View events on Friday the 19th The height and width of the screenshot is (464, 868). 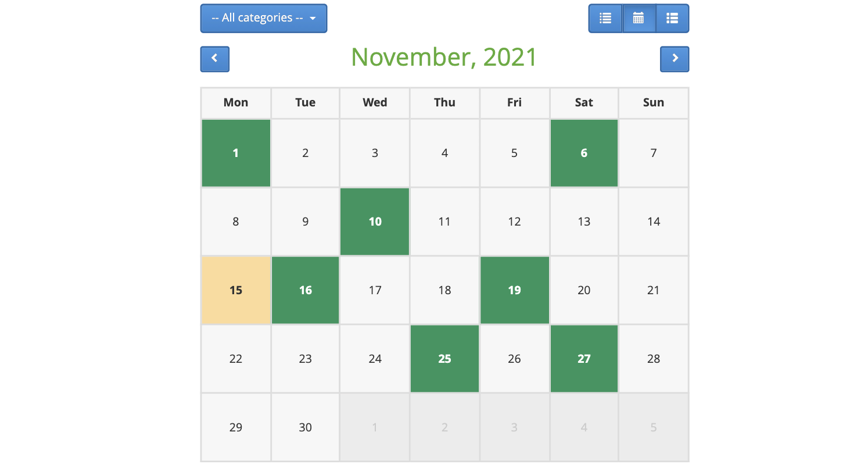click(514, 290)
